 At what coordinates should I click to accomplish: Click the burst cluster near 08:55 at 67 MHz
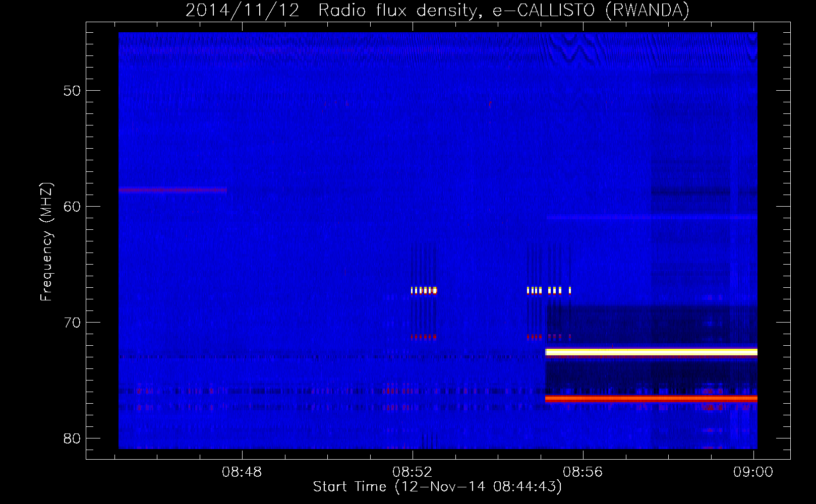549,290
